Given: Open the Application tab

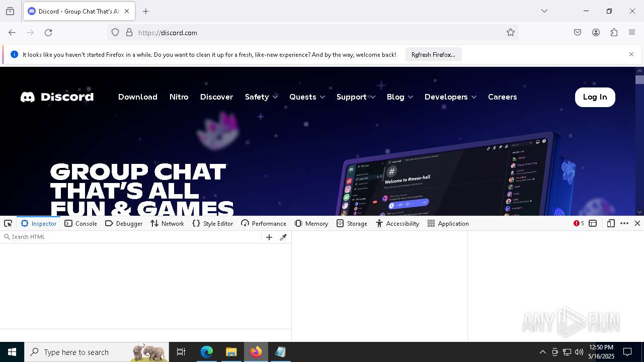Looking at the screenshot, I should coord(448,224).
